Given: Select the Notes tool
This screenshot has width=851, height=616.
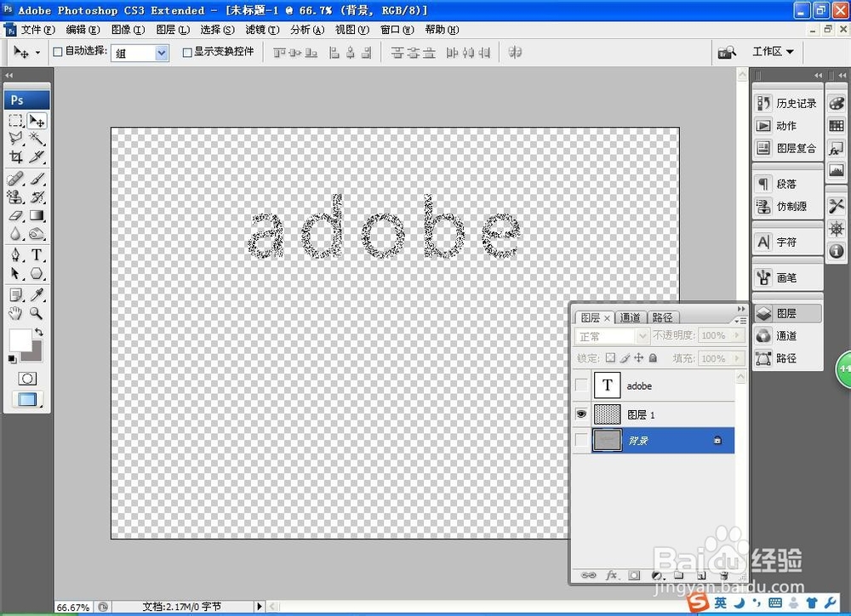Looking at the screenshot, I should 15,294.
